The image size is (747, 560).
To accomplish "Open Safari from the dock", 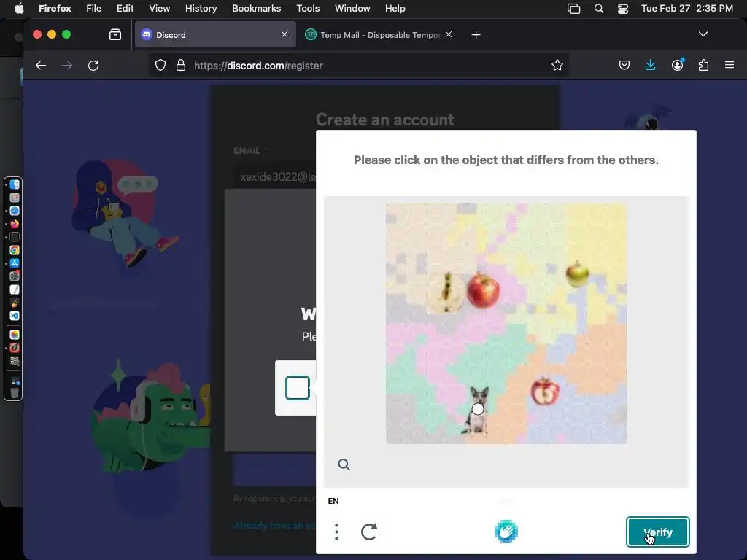I will click(15, 211).
